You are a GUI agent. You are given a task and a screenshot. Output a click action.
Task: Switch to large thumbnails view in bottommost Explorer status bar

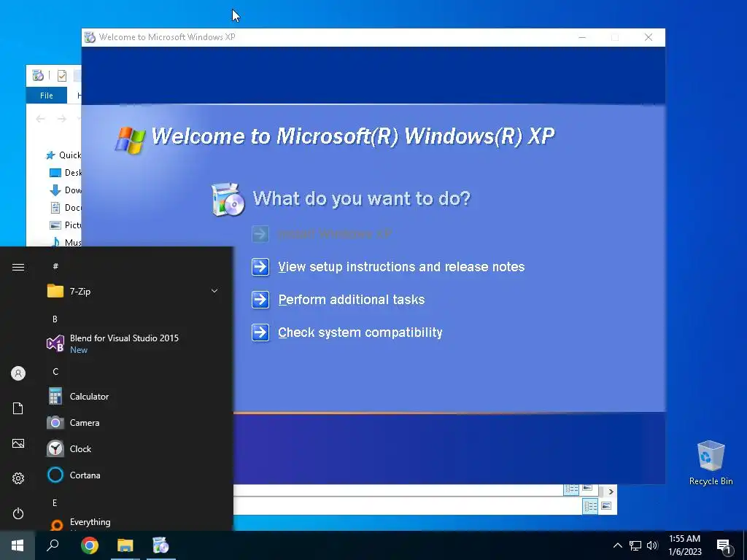coord(606,506)
